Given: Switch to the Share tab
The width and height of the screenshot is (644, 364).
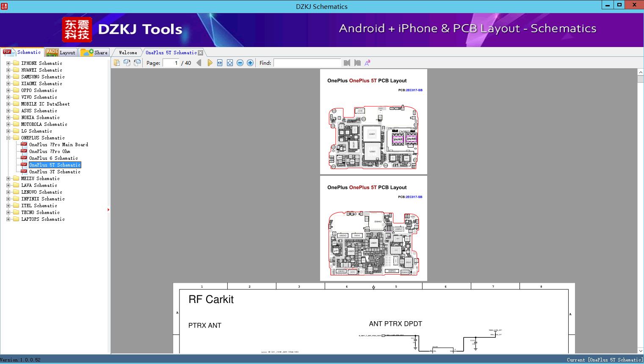Looking at the screenshot, I should pos(94,53).
